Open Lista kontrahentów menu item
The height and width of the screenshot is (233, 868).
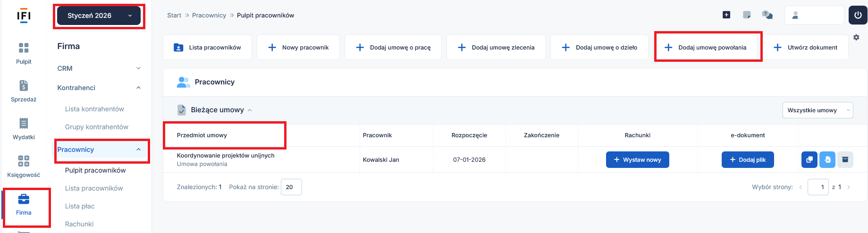pos(94,109)
